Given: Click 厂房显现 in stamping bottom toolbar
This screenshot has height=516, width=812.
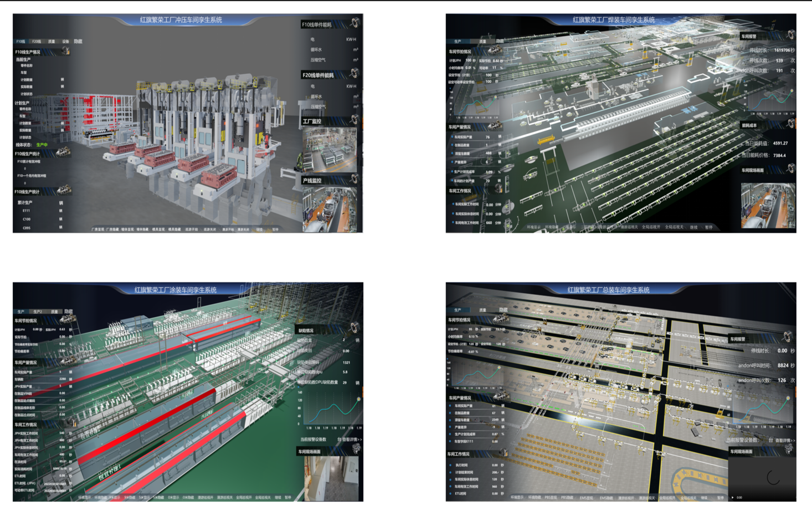Looking at the screenshot, I should (97, 229).
